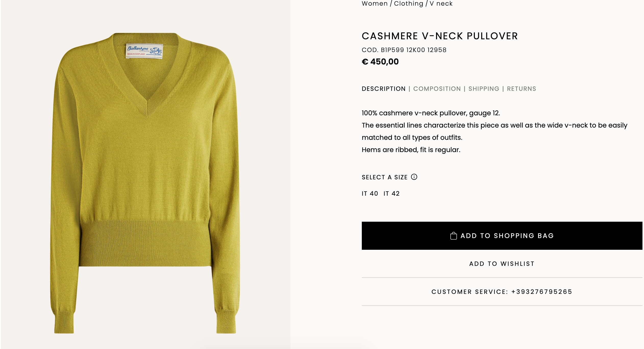Open the Composition tab
Viewport: 644px width, 349px height.
click(x=437, y=89)
